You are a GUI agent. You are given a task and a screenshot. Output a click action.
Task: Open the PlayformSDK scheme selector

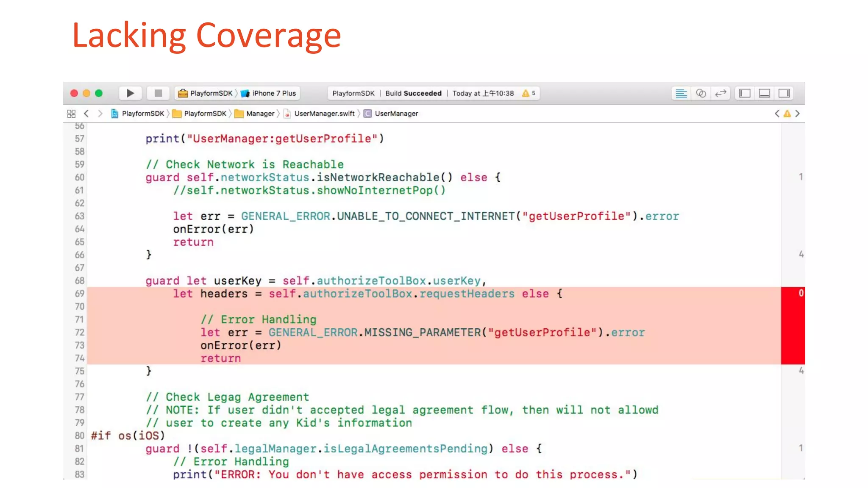tap(206, 93)
